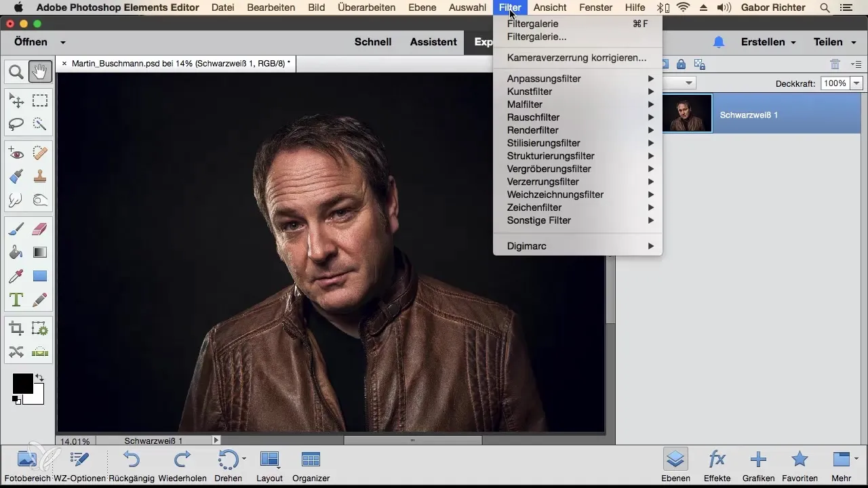This screenshot has width=868, height=488.
Task: Toggle the Ebenen layers panel
Action: pos(675,466)
